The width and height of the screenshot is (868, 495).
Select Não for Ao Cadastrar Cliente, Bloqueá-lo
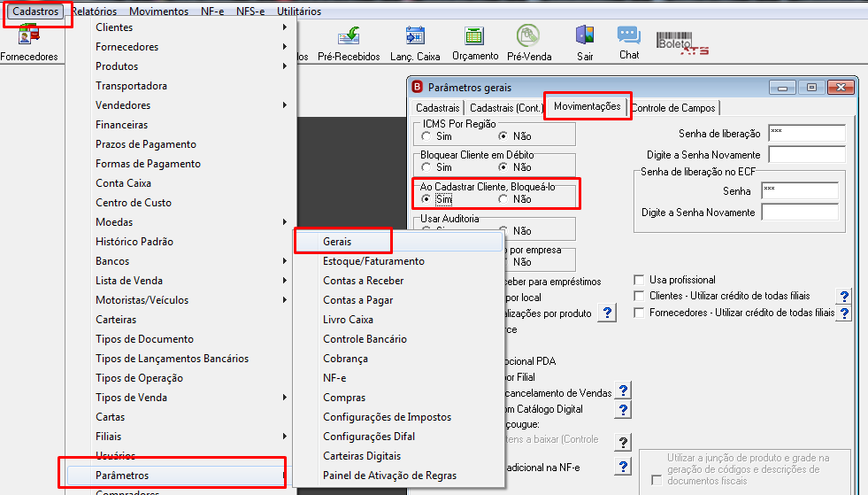503,199
